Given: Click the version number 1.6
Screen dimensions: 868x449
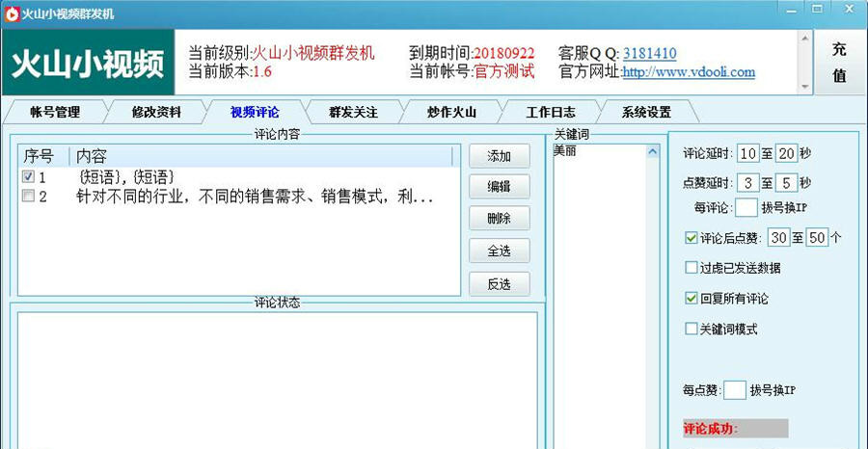Looking at the screenshot, I should (x=262, y=72).
